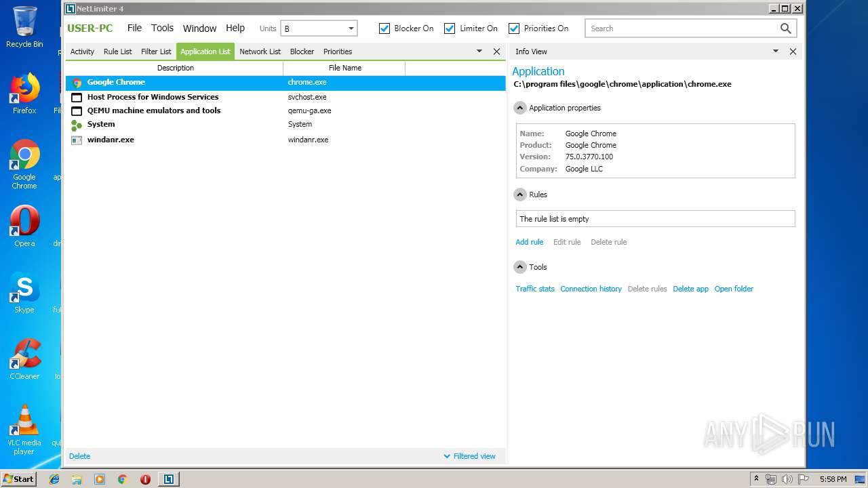Open the tab panel options dropdown arrow

pyautogui.click(x=479, y=52)
